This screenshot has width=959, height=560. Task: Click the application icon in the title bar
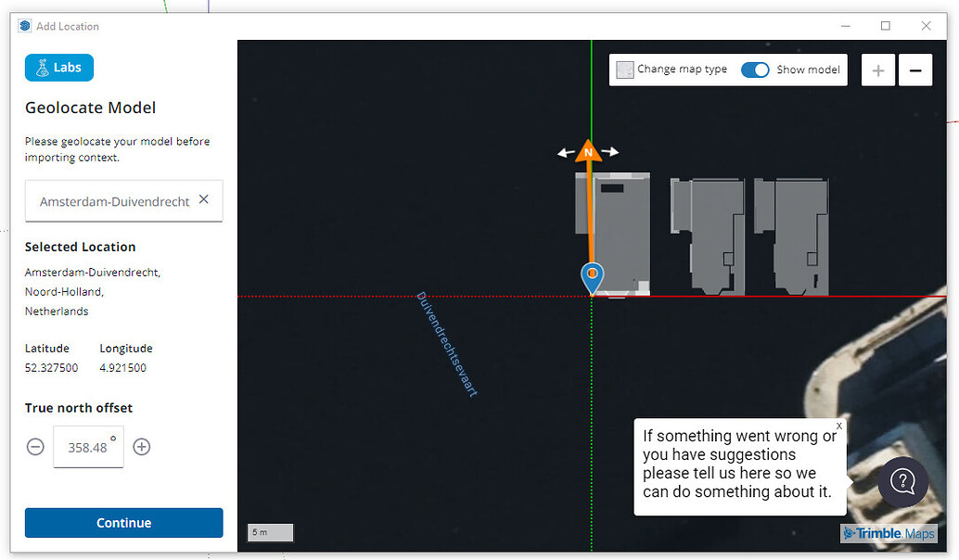tap(23, 25)
